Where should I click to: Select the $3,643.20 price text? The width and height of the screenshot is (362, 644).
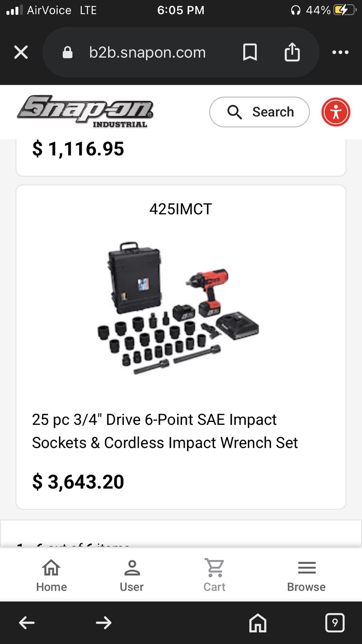tap(78, 482)
